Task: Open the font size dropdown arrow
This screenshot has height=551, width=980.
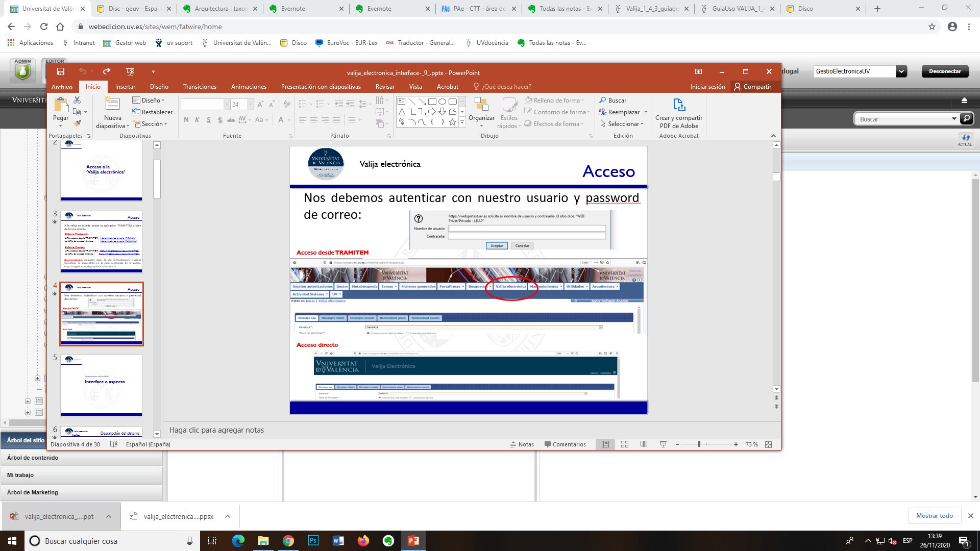Action: click(250, 105)
